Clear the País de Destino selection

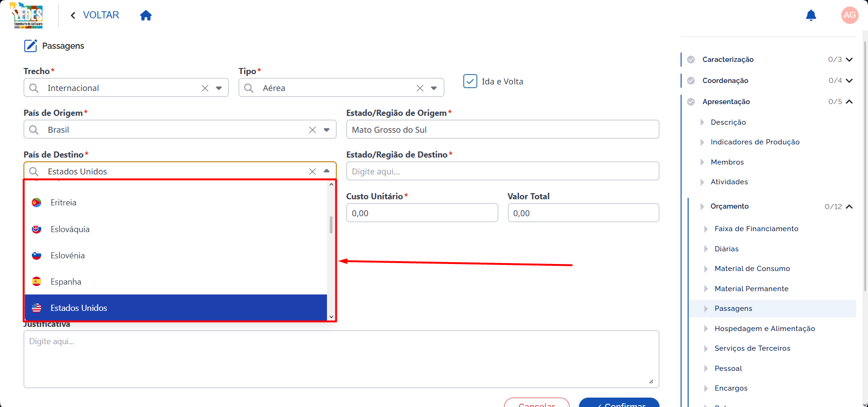coord(312,172)
